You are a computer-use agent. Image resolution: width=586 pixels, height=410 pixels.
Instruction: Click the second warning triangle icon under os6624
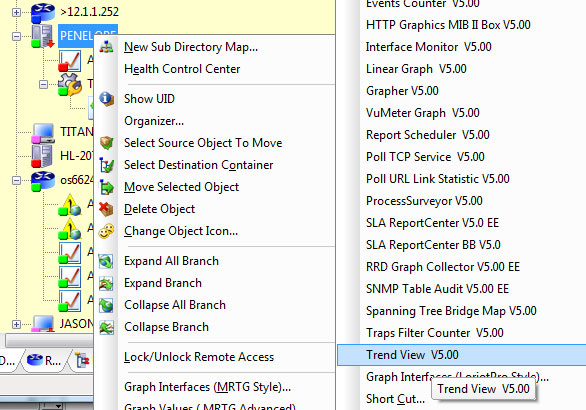click(x=70, y=228)
